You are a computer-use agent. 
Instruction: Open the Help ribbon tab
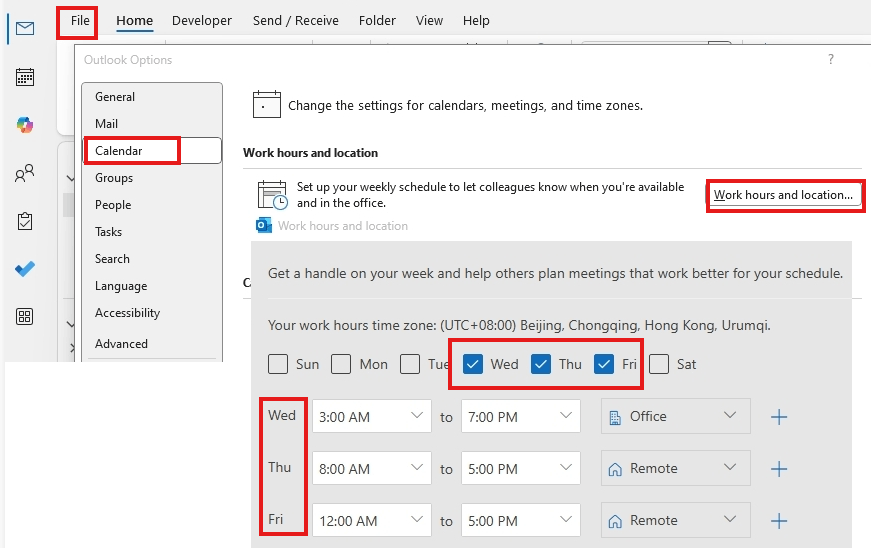tap(476, 21)
